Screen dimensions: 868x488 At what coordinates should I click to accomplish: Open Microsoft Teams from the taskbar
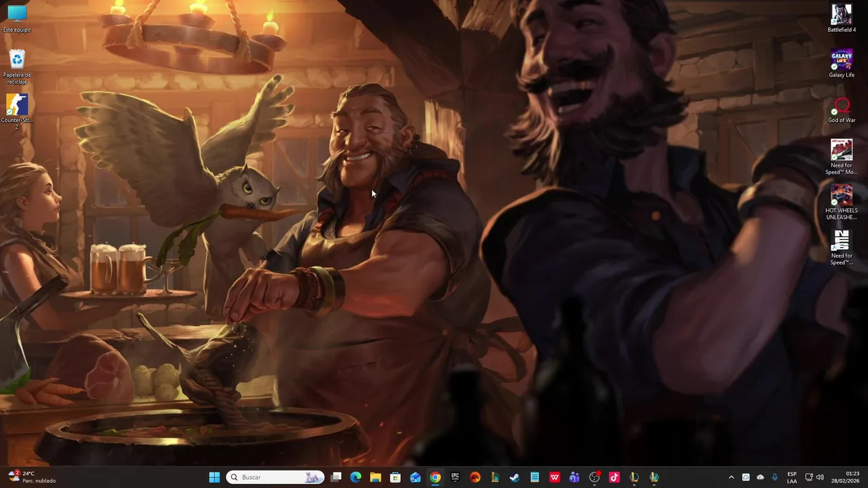tap(574, 477)
